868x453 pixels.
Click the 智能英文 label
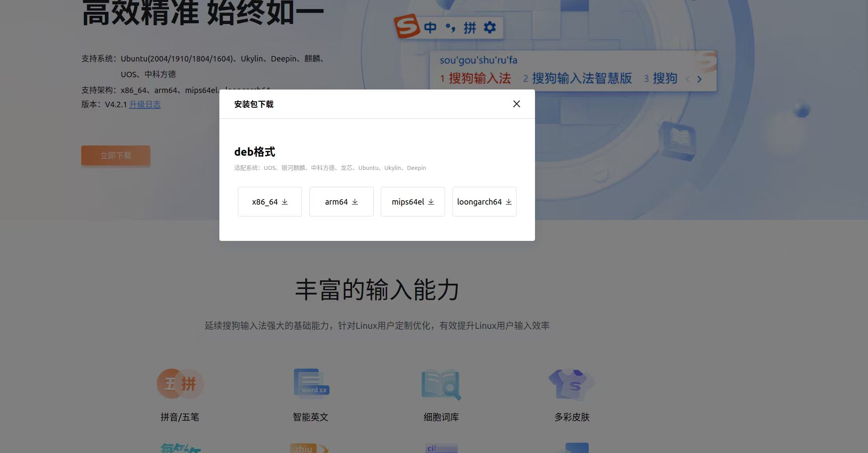311,417
